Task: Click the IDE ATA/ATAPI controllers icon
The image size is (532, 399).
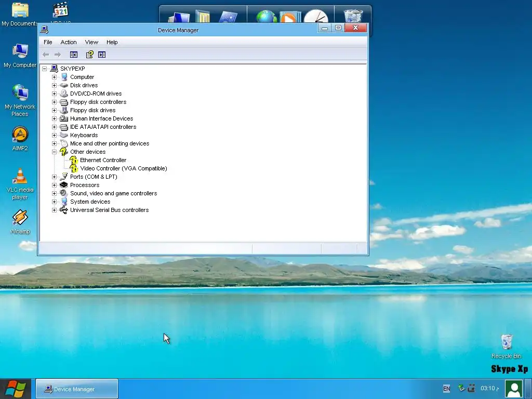Action: pos(64,127)
